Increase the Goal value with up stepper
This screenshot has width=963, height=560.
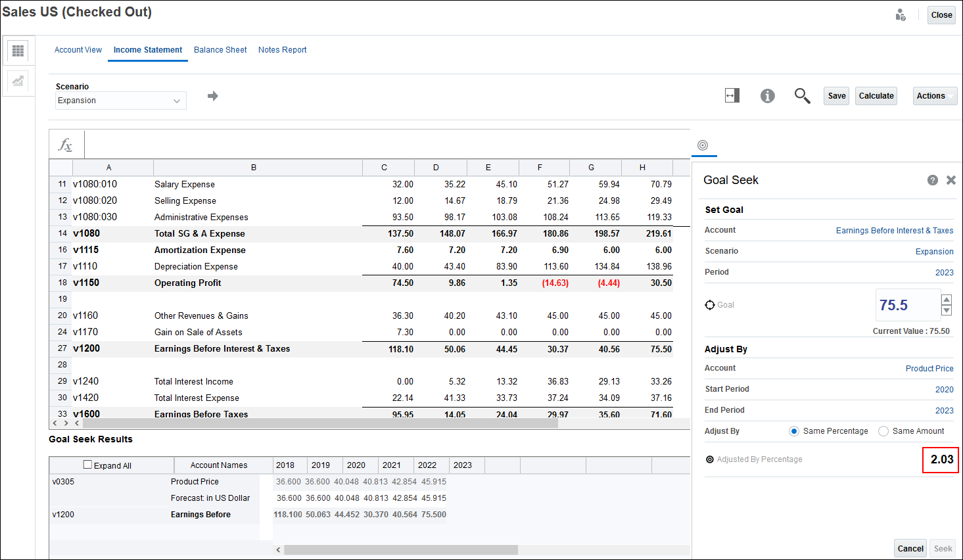pos(947,300)
